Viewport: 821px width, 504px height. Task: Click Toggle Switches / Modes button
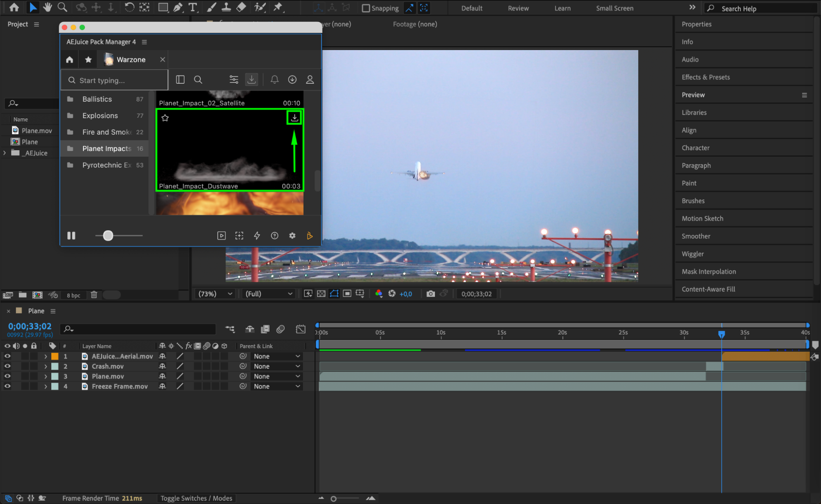196,498
